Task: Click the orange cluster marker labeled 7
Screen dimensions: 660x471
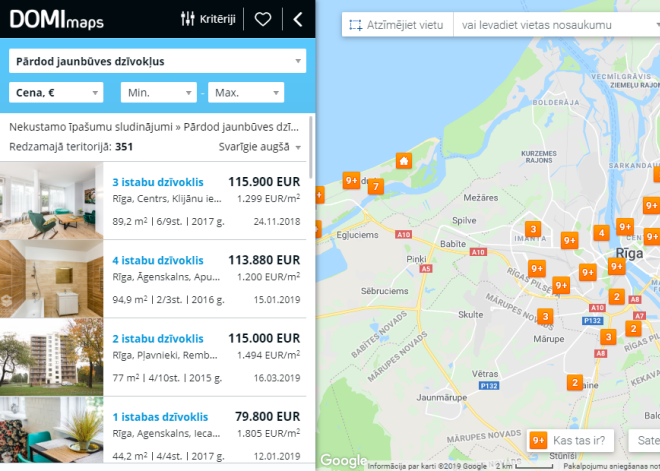Action: click(x=375, y=187)
